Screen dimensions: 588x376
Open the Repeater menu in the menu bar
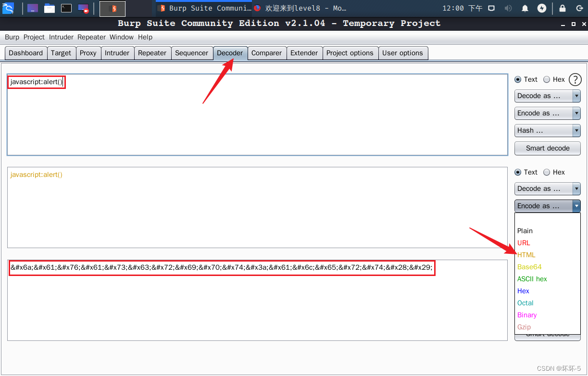point(91,37)
